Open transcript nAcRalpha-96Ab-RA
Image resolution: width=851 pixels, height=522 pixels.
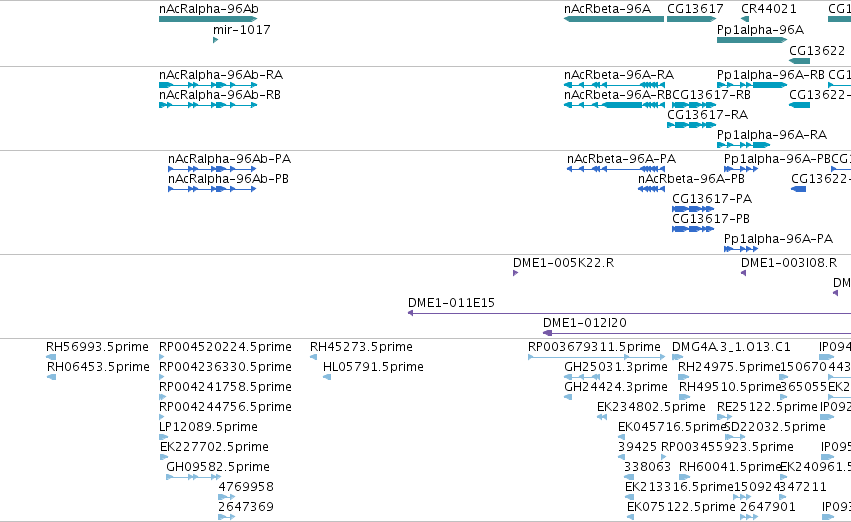click(x=208, y=85)
